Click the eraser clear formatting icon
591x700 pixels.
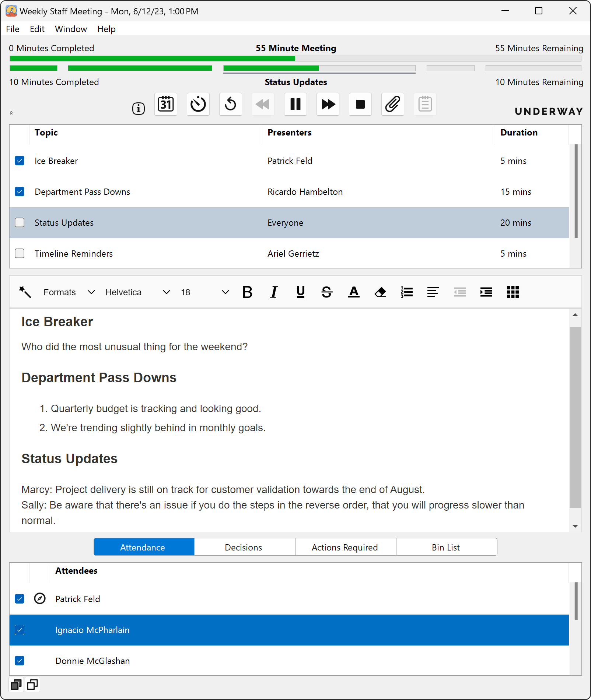(380, 292)
